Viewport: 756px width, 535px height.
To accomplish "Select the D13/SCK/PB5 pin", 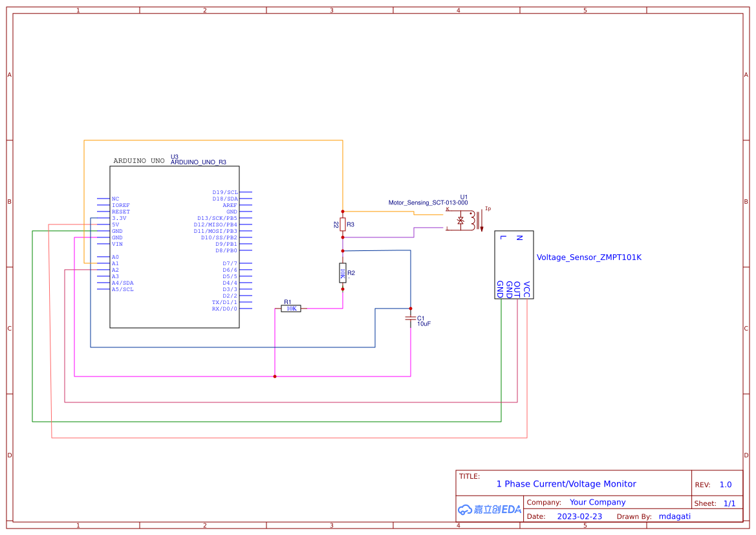I will [x=217, y=217].
